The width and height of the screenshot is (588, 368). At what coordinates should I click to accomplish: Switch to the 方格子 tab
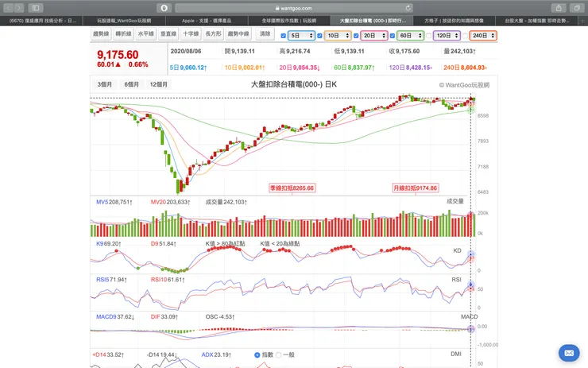[x=454, y=21]
